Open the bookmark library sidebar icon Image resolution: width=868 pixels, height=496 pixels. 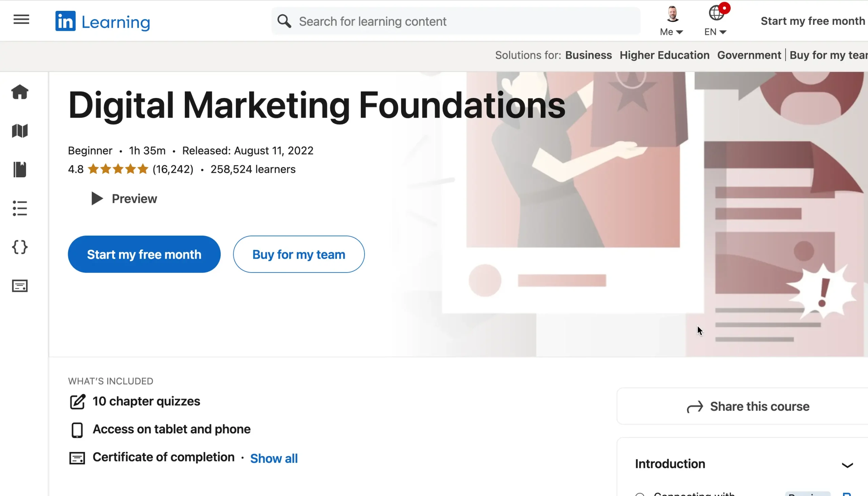tap(20, 170)
